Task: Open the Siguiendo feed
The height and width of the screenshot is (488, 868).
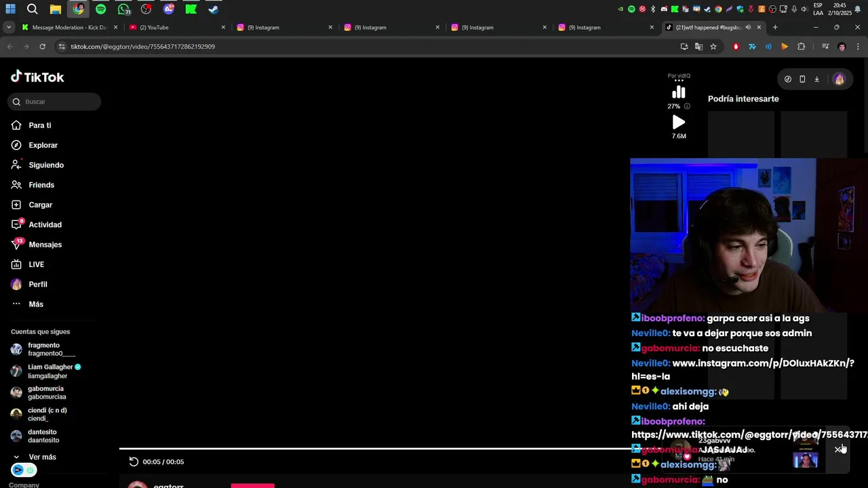Action: [x=37, y=165]
